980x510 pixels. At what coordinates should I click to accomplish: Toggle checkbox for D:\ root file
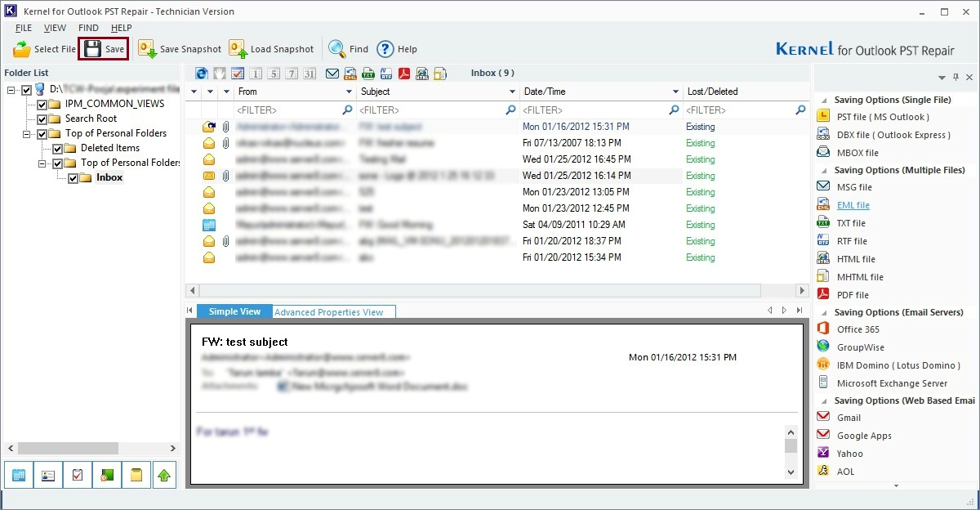pos(27,89)
